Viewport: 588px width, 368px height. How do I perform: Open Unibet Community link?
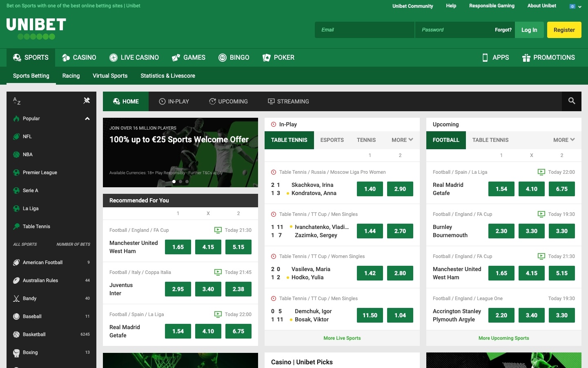[413, 6]
